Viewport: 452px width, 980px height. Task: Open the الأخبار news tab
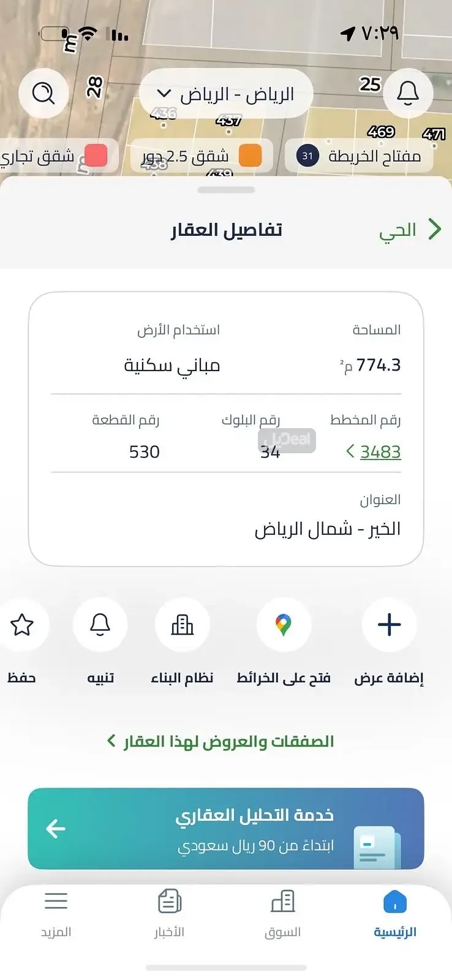[169, 913]
